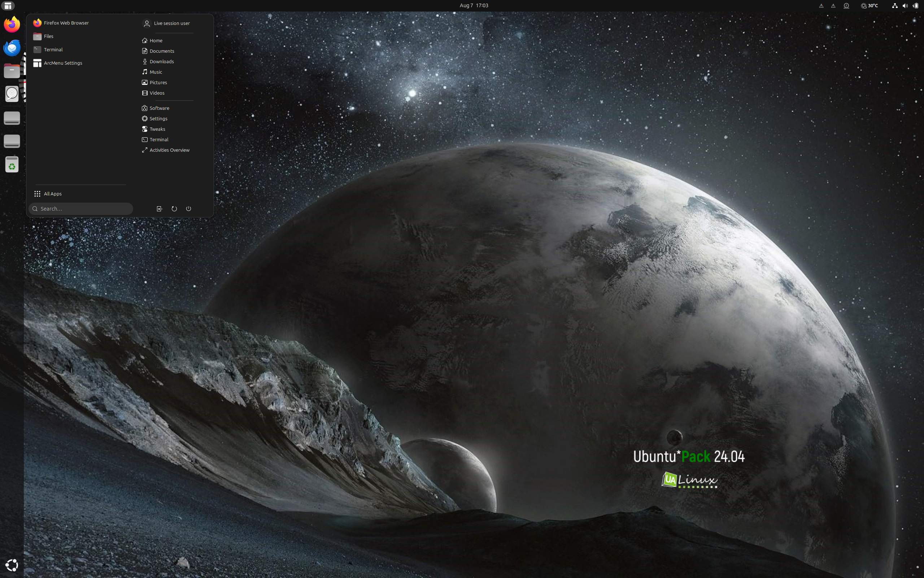Show All Apps in ArcMenu

tap(80, 194)
